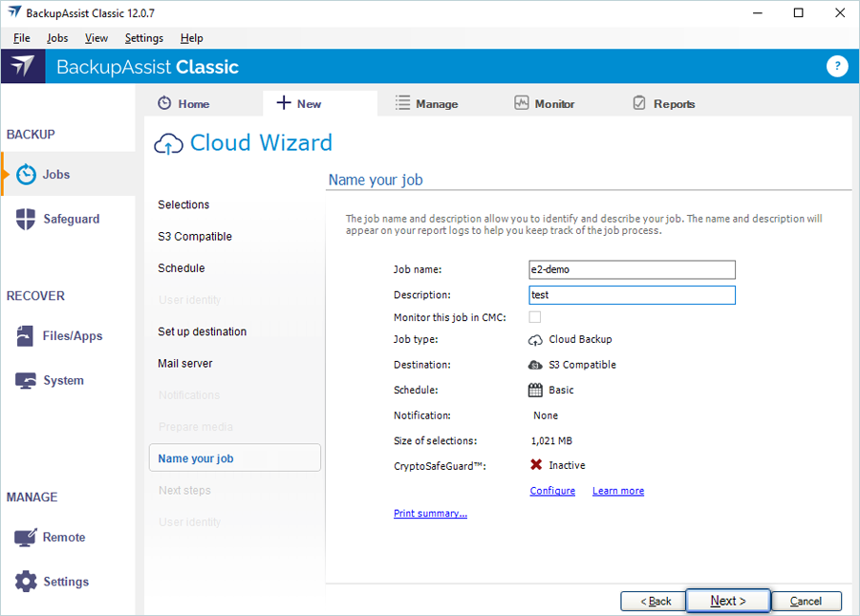
Task: Go to the S3 Compatible wizard step
Action: click(x=195, y=236)
